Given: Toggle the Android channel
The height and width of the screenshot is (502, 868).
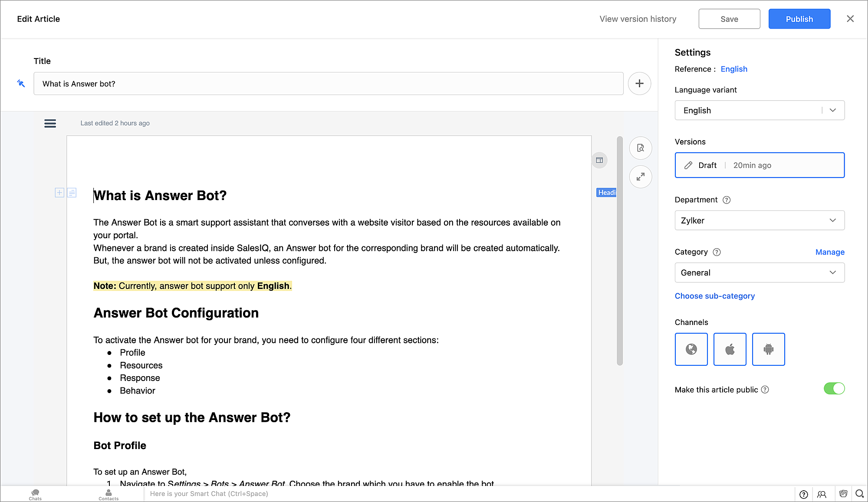Looking at the screenshot, I should pyautogui.click(x=768, y=349).
